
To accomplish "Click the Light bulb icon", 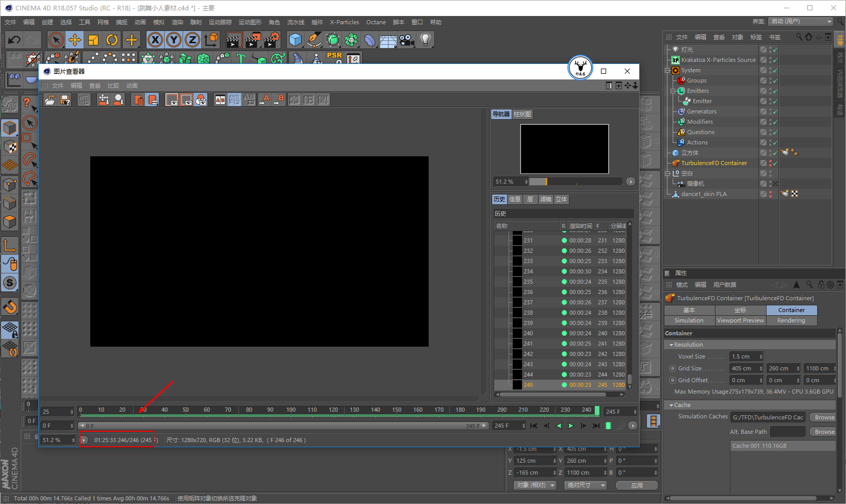I will point(426,40).
